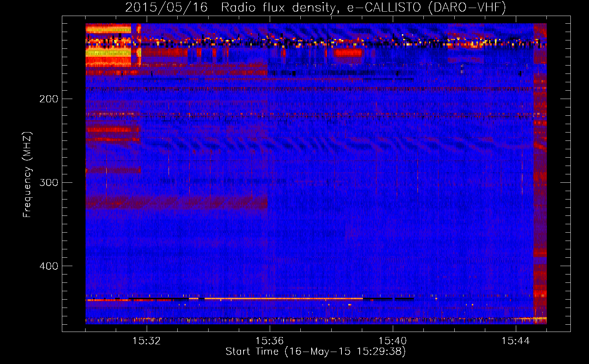
Task: Click the 15:40 time tick label
Action: [x=392, y=341]
